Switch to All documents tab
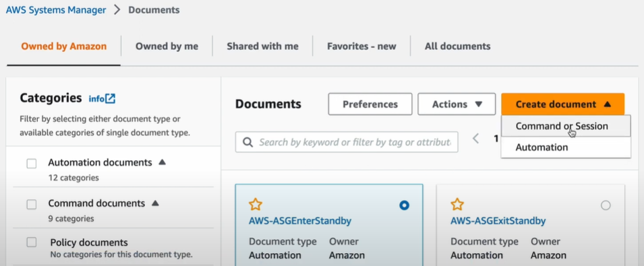 pos(457,46)
